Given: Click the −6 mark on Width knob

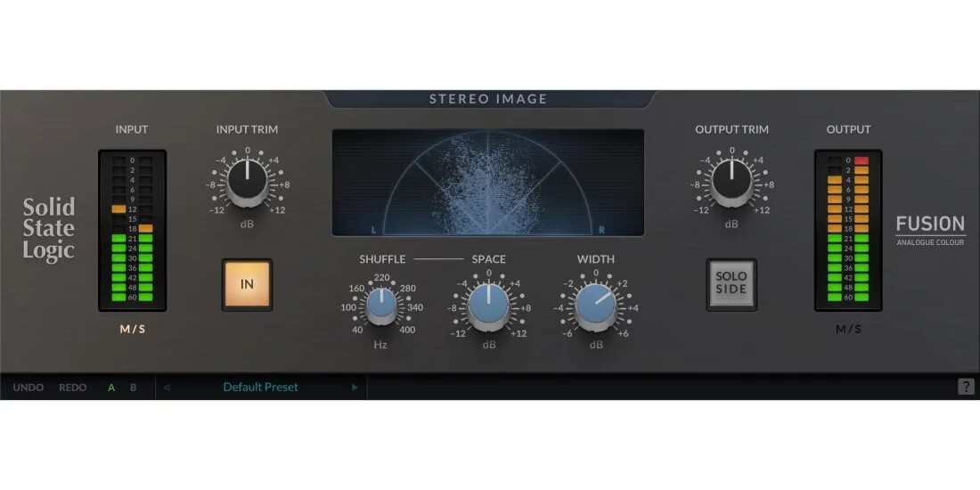Looking at the screenshot, I should pyautogui.click(x=568, y=334).
